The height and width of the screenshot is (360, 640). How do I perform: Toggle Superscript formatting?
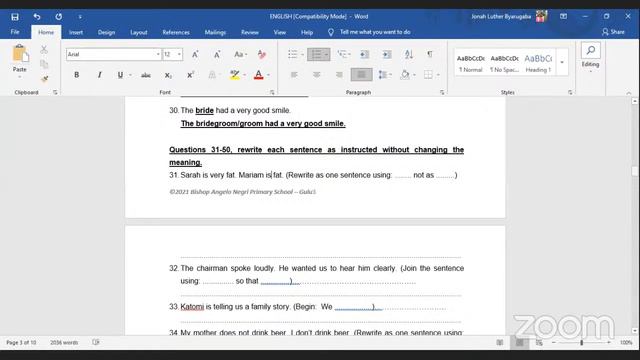[x=190, y=75]
